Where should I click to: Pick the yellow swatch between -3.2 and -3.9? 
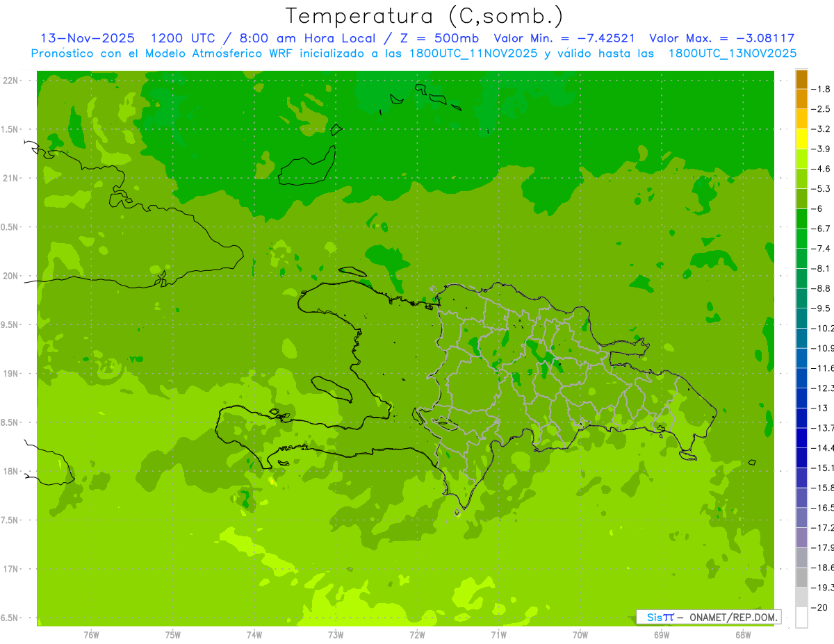801,139
